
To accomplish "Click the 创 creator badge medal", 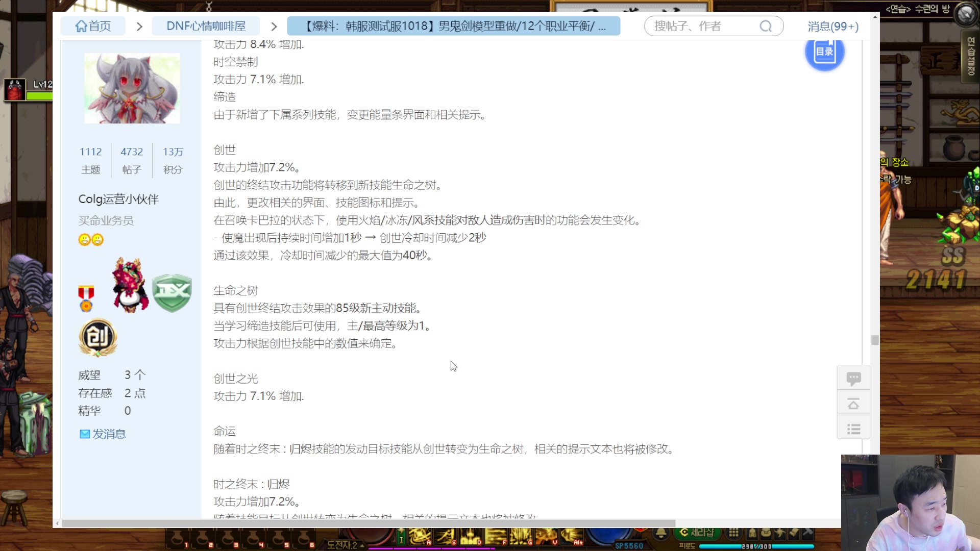I will pyautogui.click(x=98, y=337).
